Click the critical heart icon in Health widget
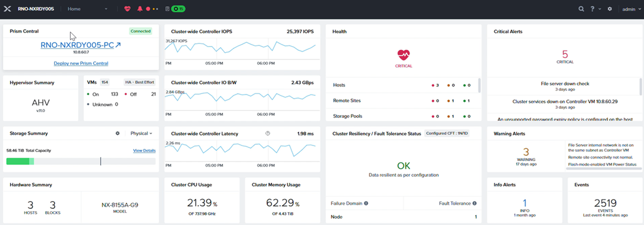644x225 pixels. click(404, 55)
